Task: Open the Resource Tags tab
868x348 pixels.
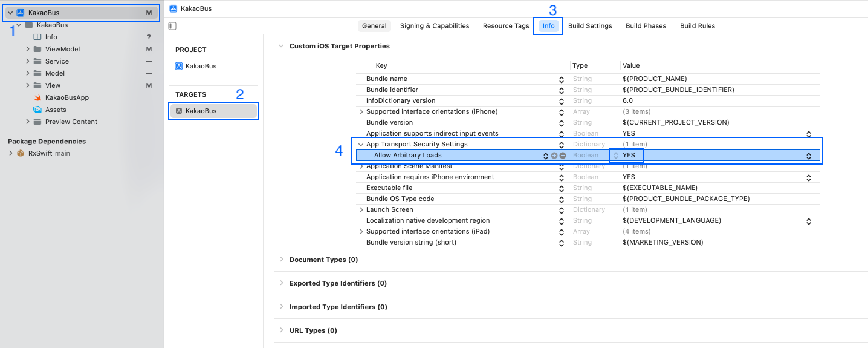Action: pyautogui.click(x=506, y=26)
